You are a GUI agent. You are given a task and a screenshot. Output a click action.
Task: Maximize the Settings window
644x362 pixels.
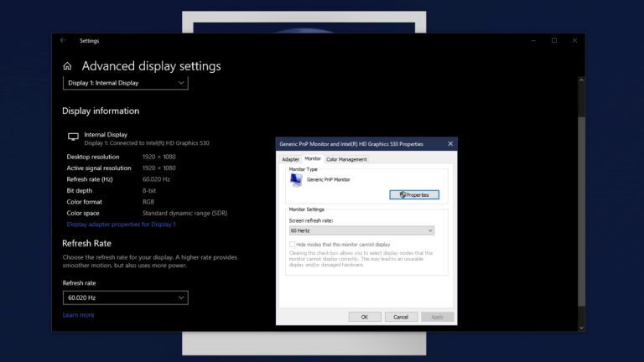click(554, 40)
